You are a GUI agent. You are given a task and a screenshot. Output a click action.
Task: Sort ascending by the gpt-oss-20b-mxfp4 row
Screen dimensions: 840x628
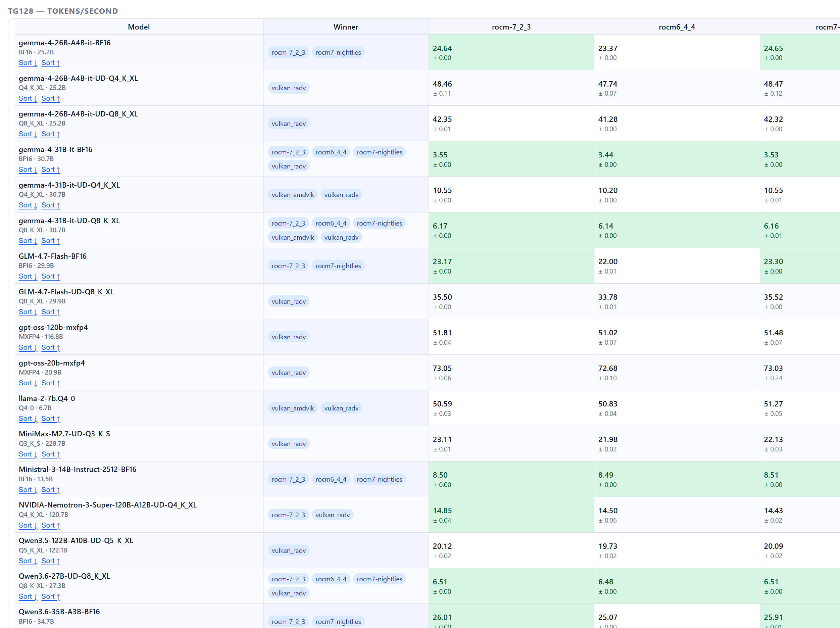[x=50, y=383]
